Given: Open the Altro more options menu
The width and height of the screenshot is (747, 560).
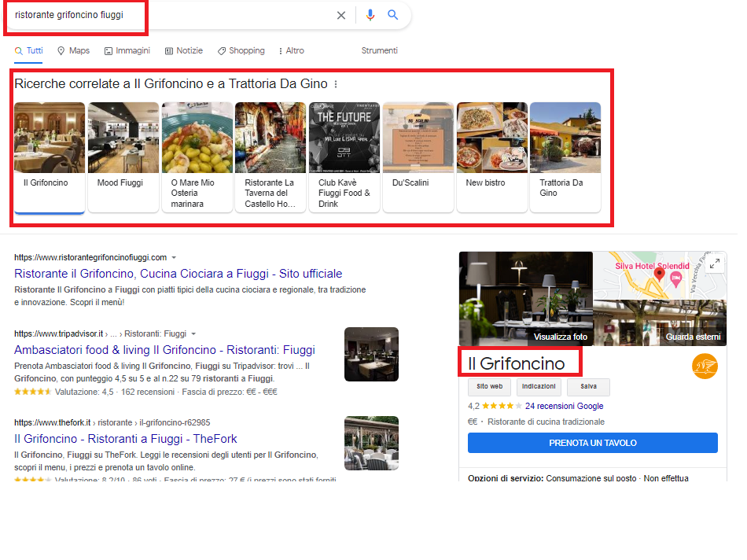Looking at the screenshot, I should pyautogui.click(x=291, y=50).
